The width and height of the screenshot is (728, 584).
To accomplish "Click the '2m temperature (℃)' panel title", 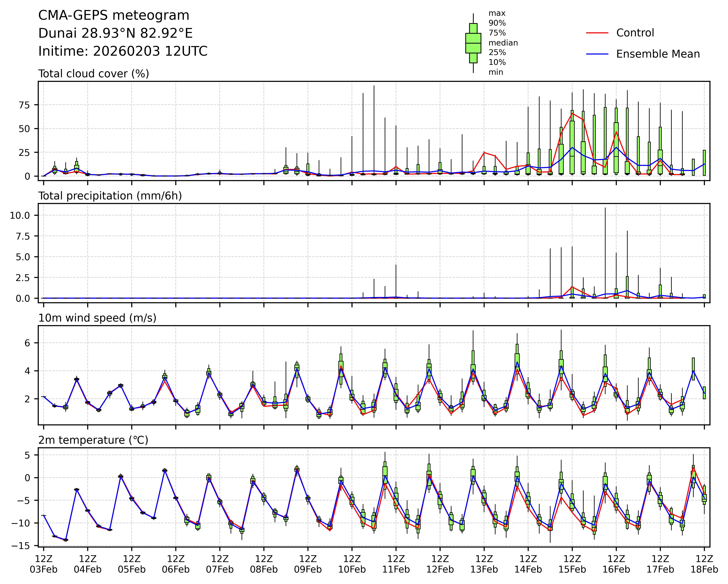I will 93,440.
